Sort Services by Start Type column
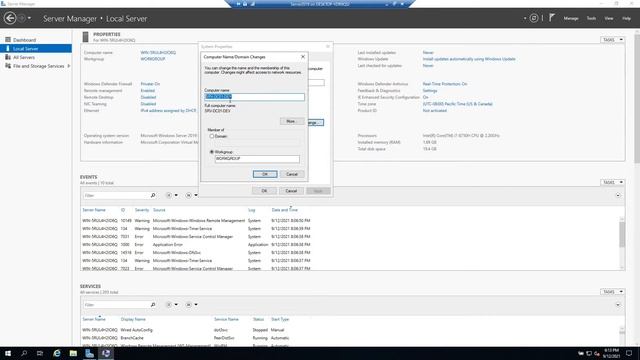 pos(280,319)
